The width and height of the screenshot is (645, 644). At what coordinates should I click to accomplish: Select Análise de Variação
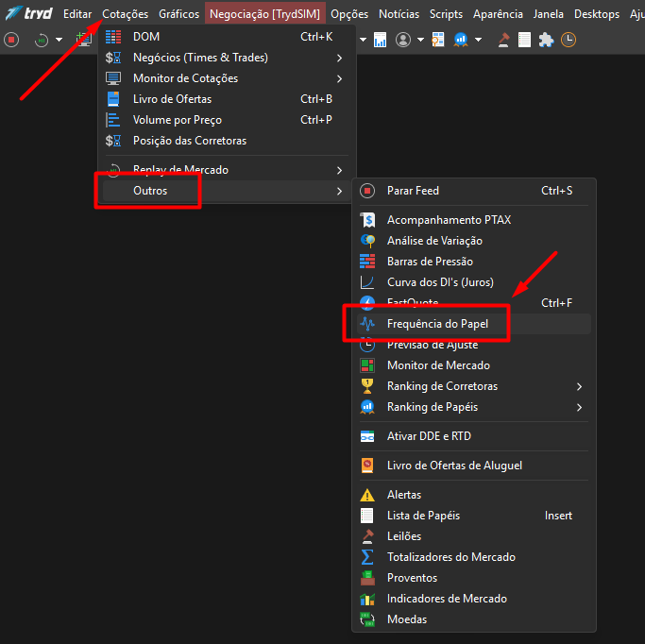[x=473, y=241]
